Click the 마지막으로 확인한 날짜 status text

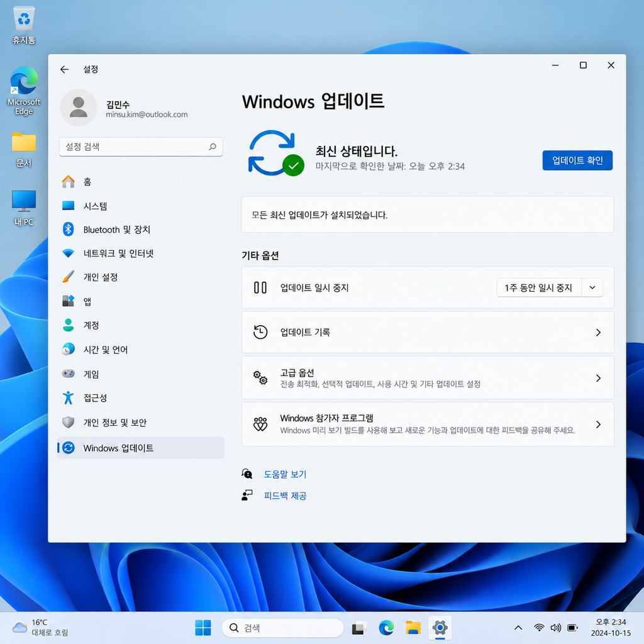[x=390, y=166]
